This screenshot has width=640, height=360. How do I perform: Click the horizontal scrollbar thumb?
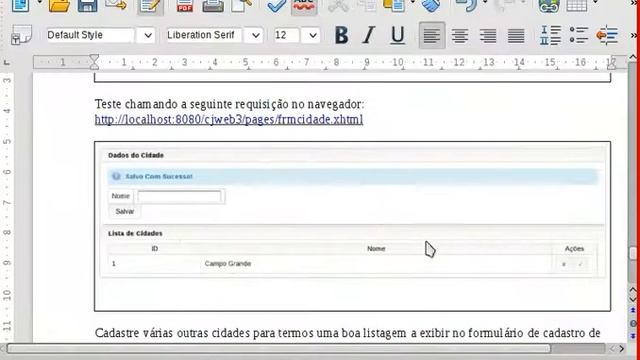pos(278,348)
